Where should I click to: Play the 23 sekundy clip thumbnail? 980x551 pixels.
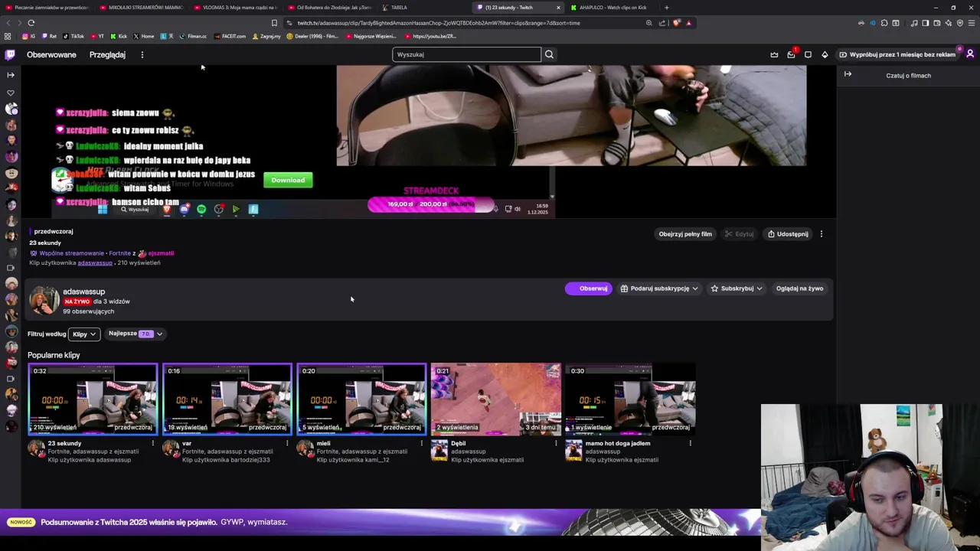93,399
